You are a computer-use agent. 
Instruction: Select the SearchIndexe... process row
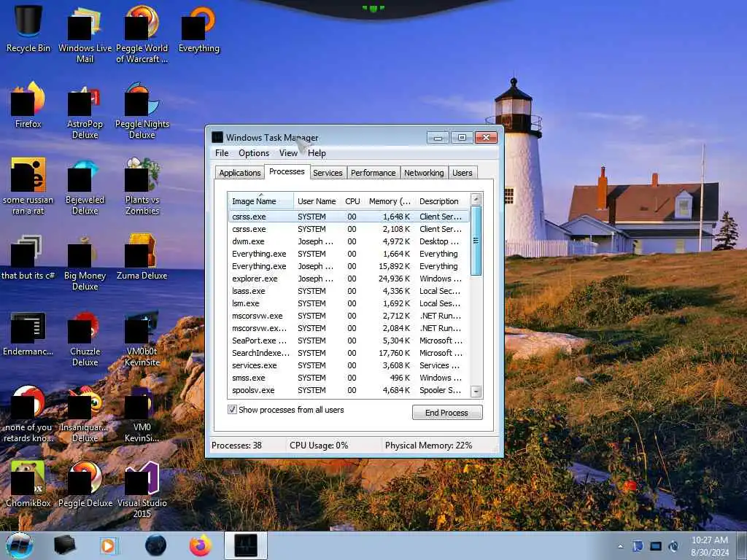349,353
